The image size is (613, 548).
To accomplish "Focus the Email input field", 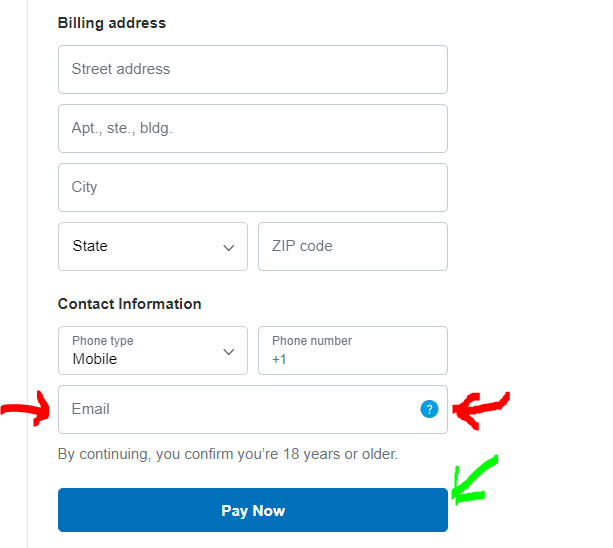I will pyautogui.click(x=253, y=410).
